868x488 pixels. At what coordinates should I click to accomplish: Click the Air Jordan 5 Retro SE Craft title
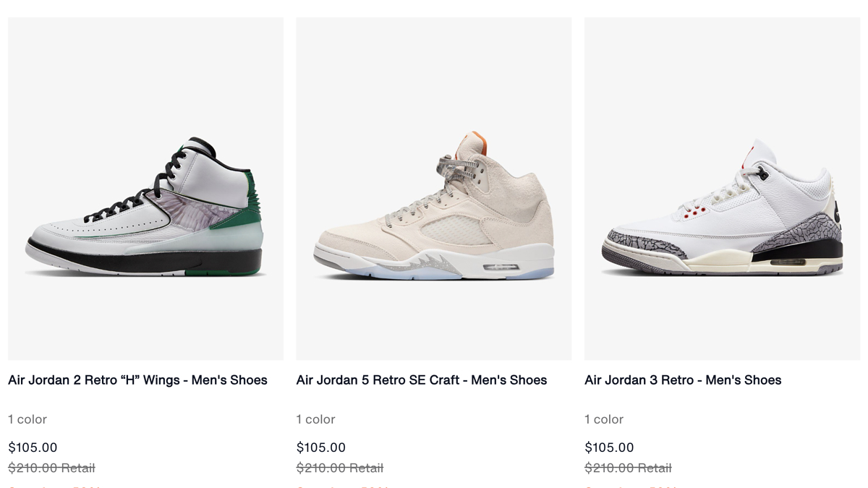422,380
